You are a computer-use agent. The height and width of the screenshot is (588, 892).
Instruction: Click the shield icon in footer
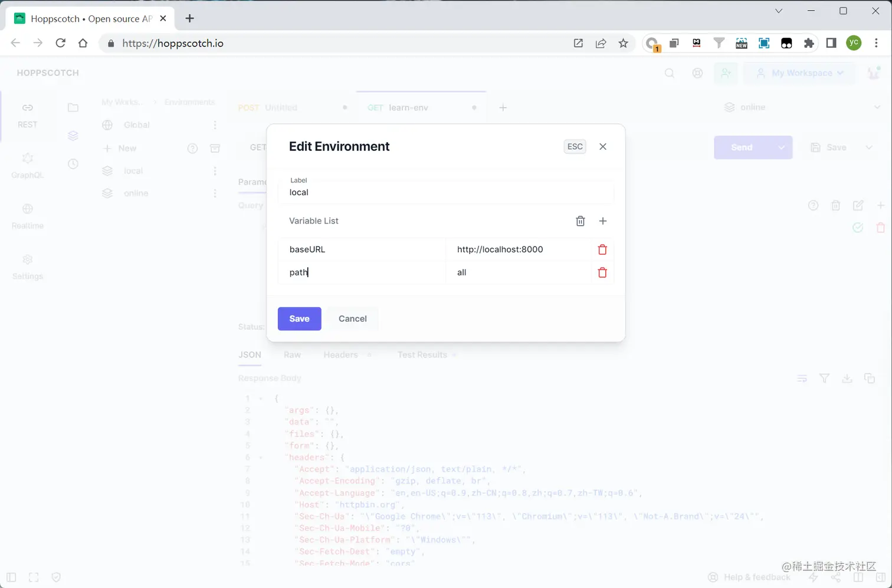(56, 577)
